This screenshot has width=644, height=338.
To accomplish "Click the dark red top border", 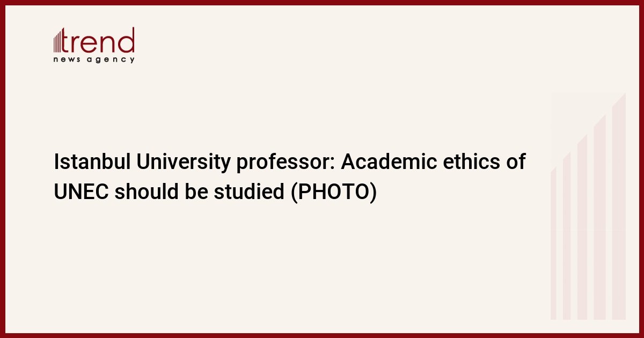I will coord(322,2).
